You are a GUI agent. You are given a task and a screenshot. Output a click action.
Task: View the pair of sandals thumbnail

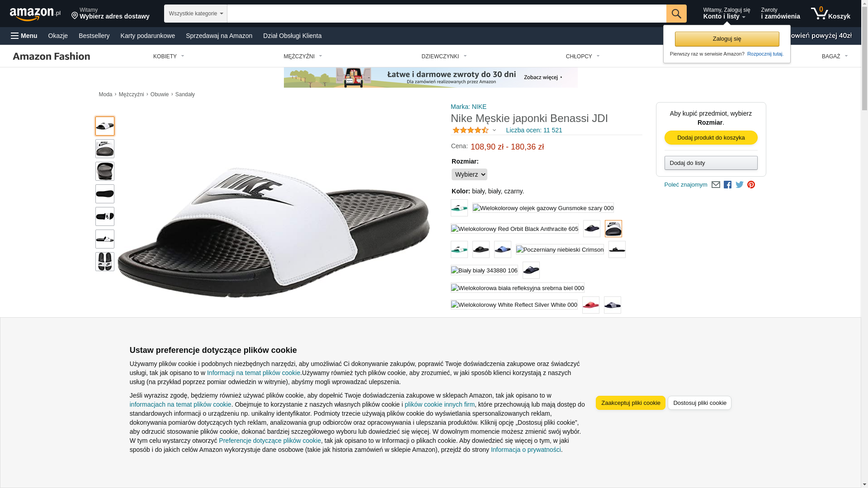[x=105, y=262]
